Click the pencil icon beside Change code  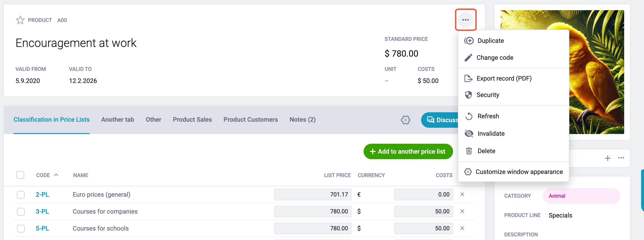(468, 58)
